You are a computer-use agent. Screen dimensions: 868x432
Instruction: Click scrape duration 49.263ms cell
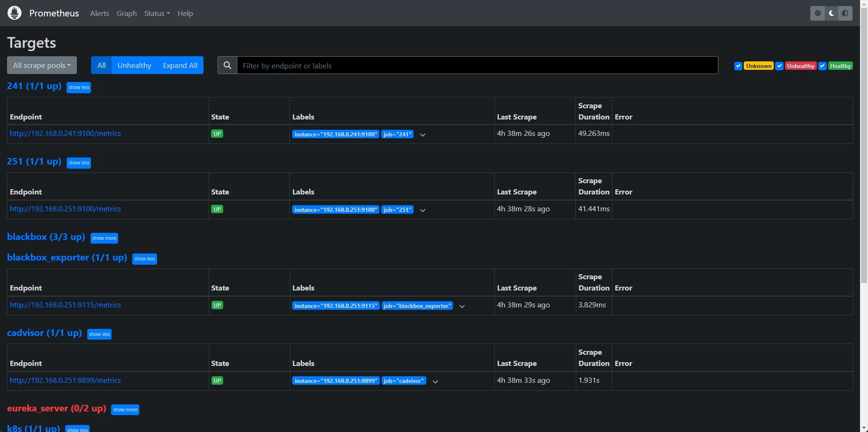tap(594, 134)
